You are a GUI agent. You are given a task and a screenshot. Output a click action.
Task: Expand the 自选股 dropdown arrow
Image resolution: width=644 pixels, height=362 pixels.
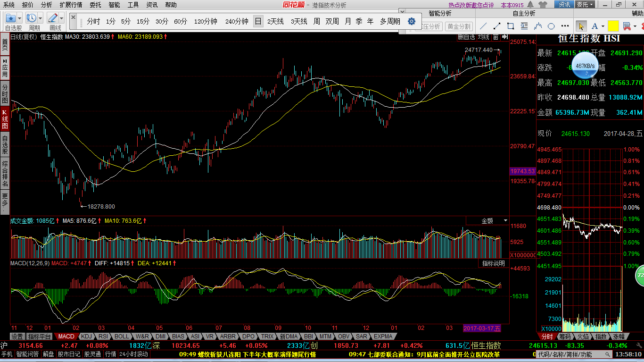(x=19, y=18)
